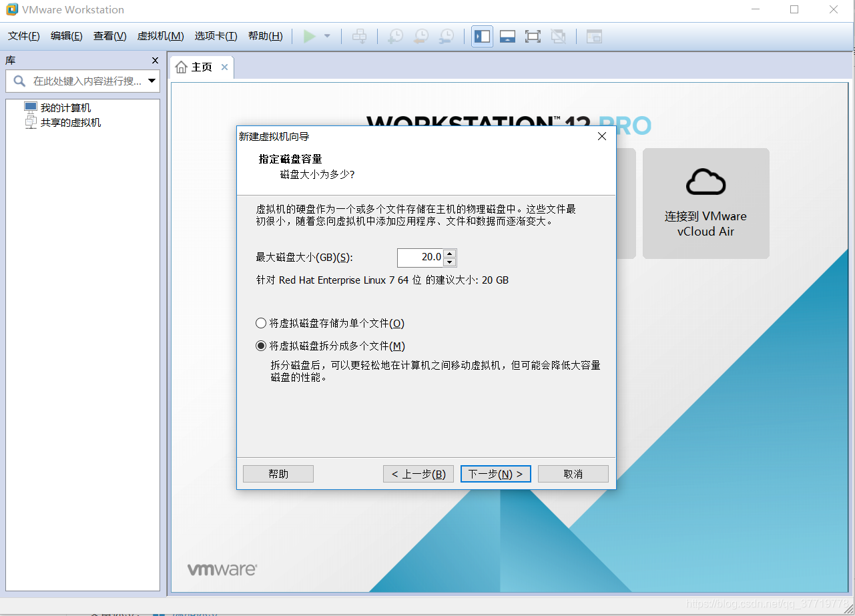Select 将虚拟磁盘拆分成多个文件 radio option

click(330, 346)
